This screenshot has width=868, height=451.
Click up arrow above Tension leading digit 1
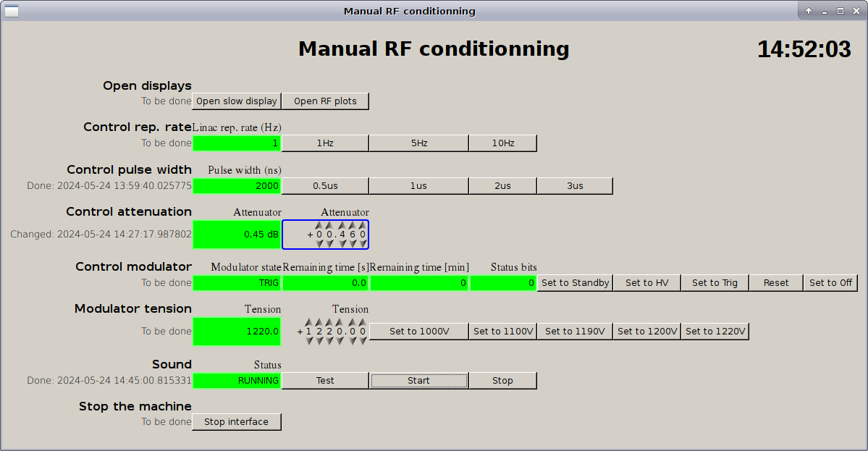[x=309, y=322]
